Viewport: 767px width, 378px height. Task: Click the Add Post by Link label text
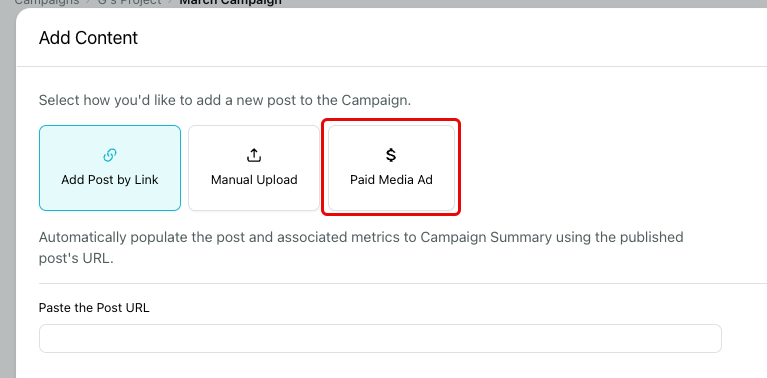[110, 180]
